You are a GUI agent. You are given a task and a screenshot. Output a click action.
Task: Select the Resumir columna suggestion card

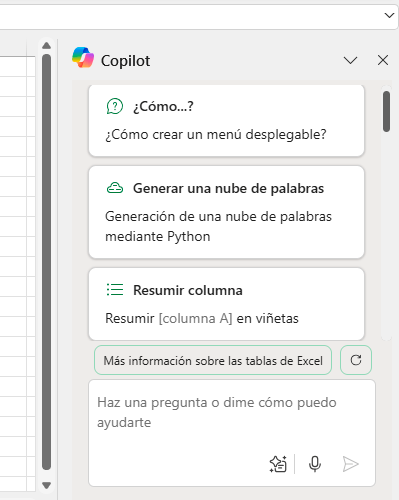(226, 304)
